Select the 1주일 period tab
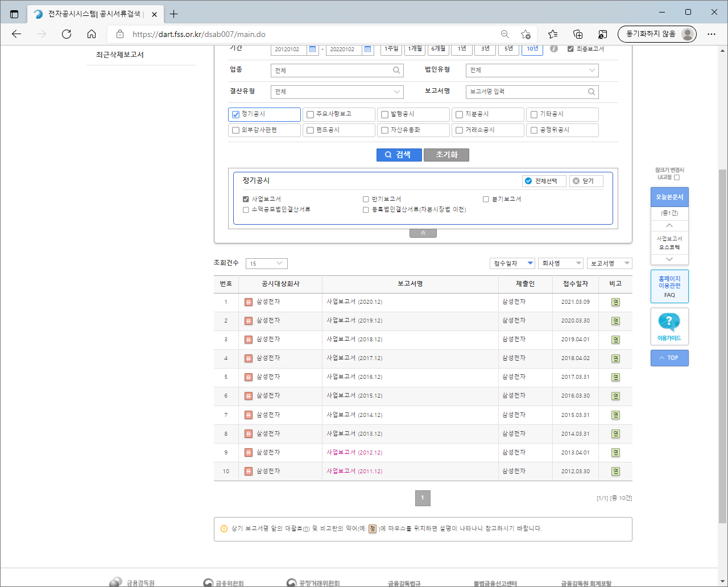728x587 pixels. pyautogui.click(x=391, y=49)
